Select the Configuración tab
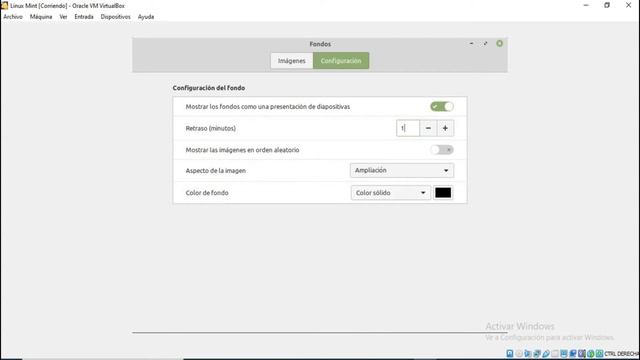This screenshot has width=640, height=360. pos(341,61)
